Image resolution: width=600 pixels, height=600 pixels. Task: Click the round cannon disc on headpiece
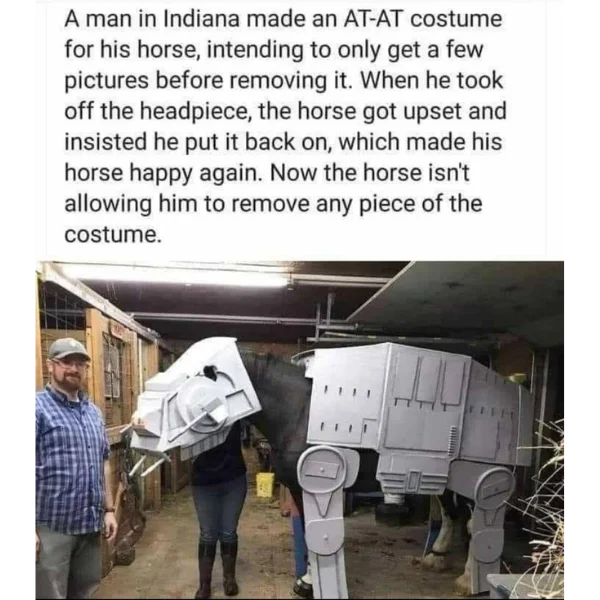coord(202,408)
